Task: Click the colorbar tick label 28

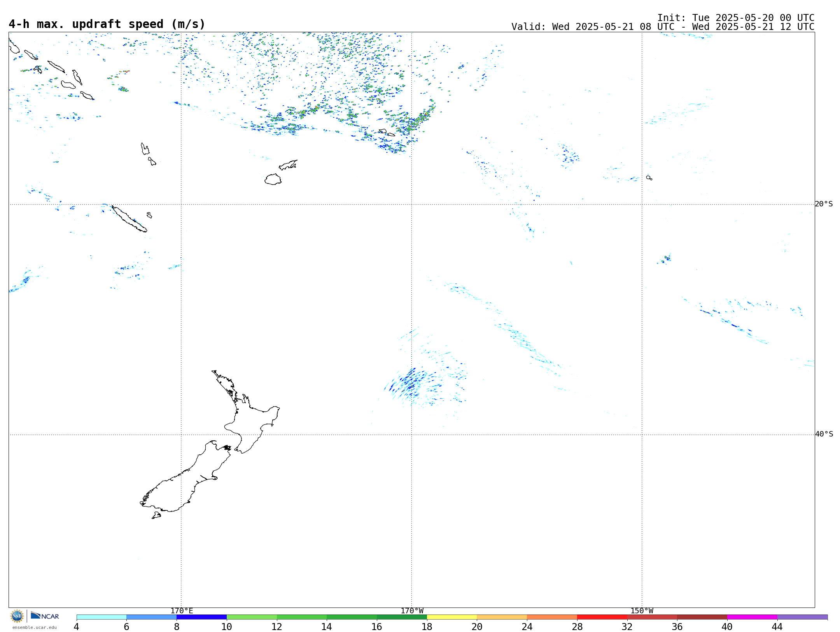Action: (x=577, y=627)
